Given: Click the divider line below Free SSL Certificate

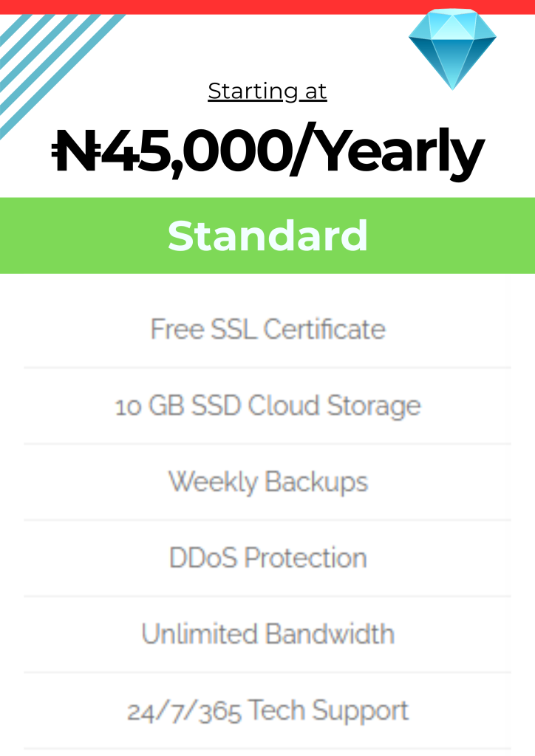Looking at the screenshot, I should 267,368.
